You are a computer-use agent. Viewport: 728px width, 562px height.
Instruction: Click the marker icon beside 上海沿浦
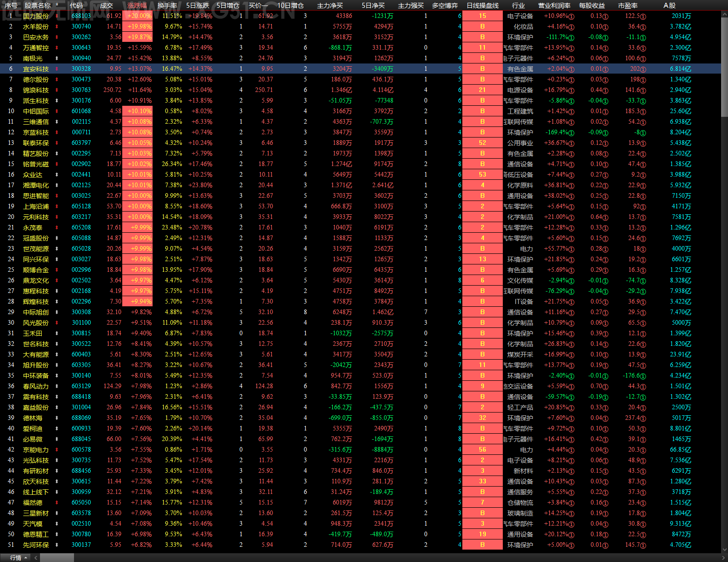point(57,206)
